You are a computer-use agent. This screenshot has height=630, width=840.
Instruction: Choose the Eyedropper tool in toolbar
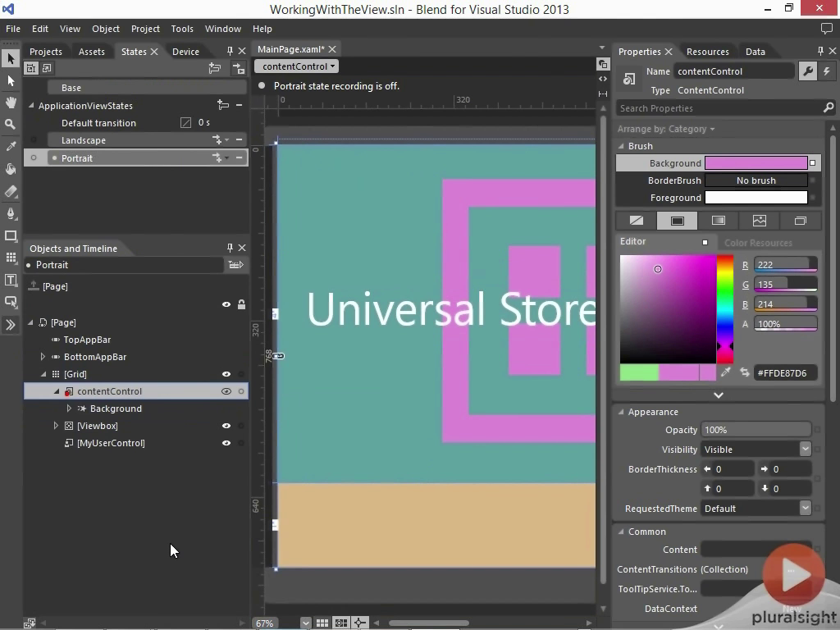point(11,147)
